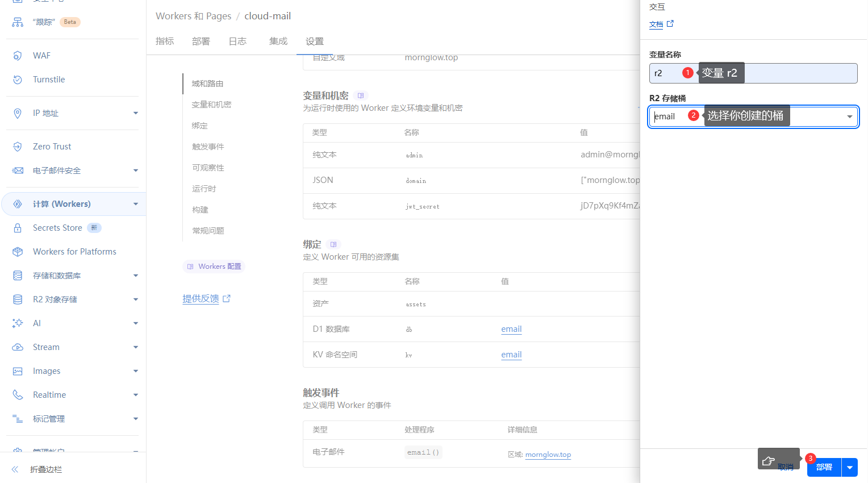Click the Realtime phone icon
Screen dimensions: 868x483
[x=18, y=395]
